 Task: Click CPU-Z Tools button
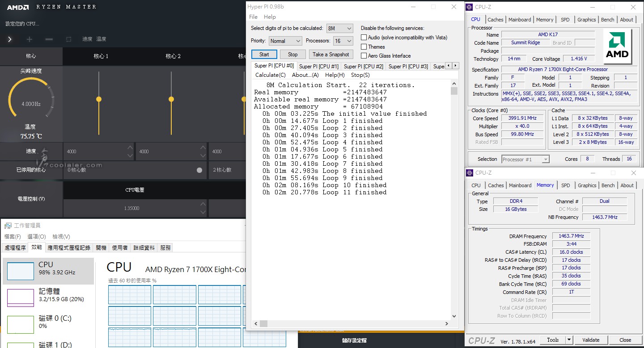click(x=553, y=340)
